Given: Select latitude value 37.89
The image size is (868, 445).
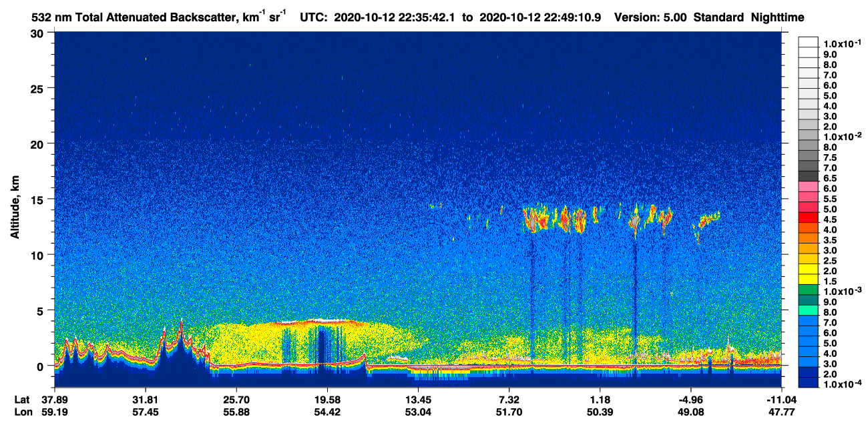Looking at the screenshot, I should tap(55, 400).
